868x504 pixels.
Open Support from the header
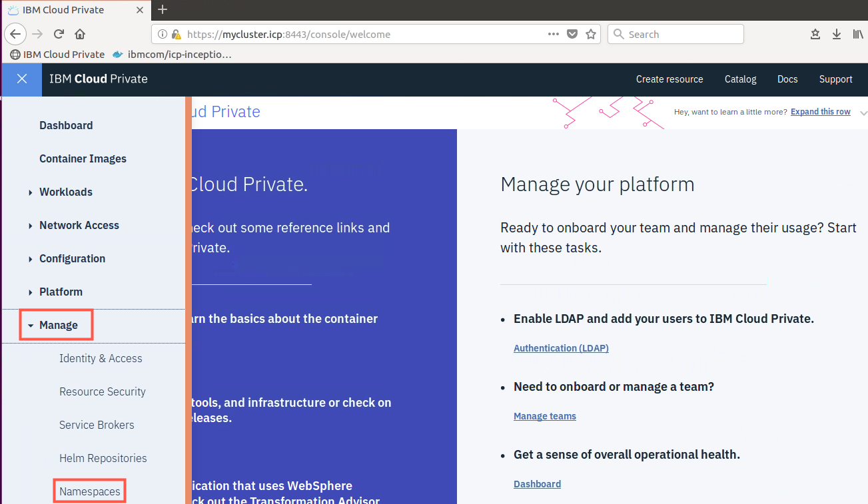point(836,79)
